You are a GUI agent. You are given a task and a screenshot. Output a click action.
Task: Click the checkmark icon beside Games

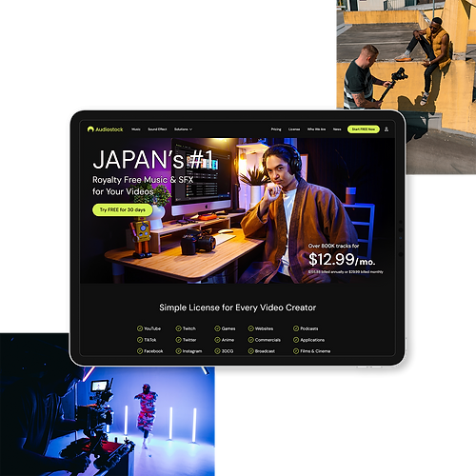click(217, 328)
